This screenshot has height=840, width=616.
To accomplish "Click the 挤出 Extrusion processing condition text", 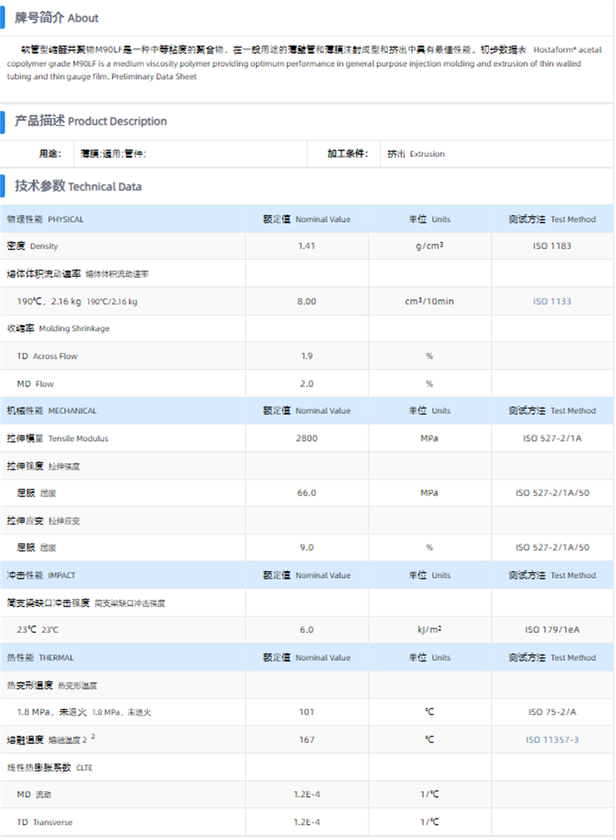I will pyautogui.click(x=416, y=154).
